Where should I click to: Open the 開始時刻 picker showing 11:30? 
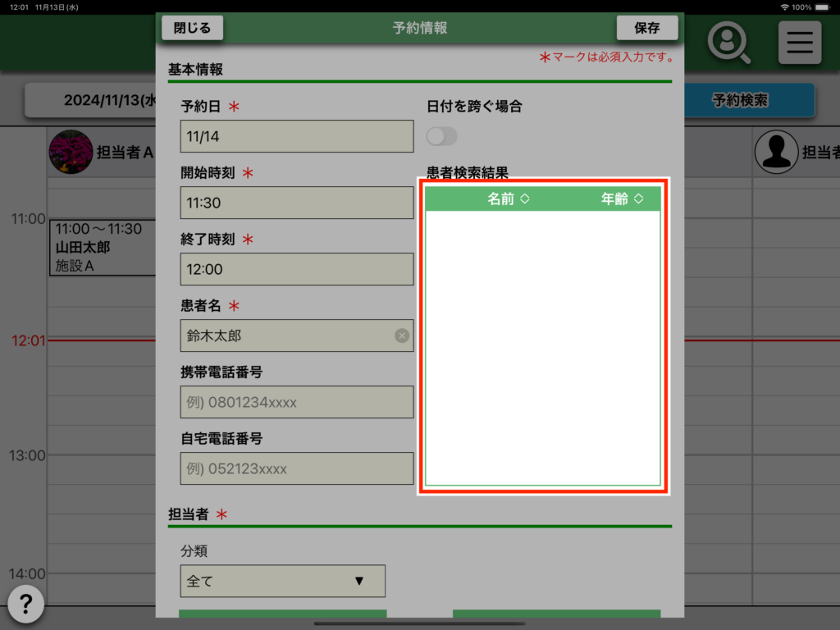tap(296, 203)
